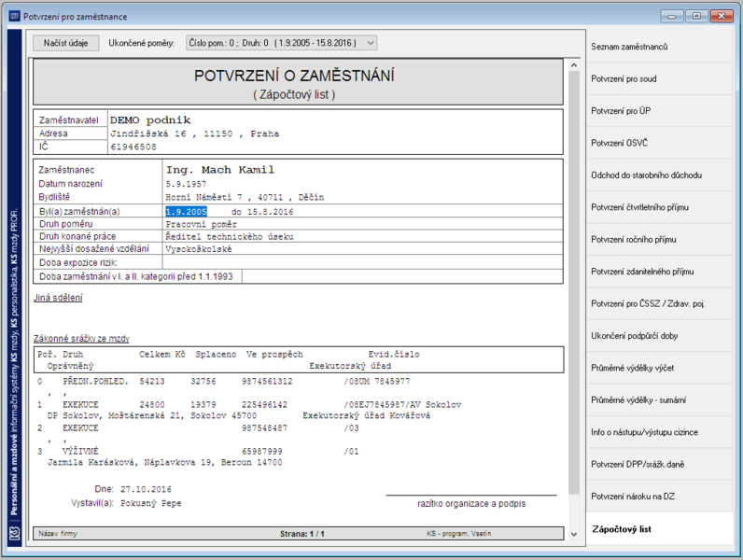Click the razítko organizace a podpis label
This screenshot has width=743, height=560.
pos(471,504)
